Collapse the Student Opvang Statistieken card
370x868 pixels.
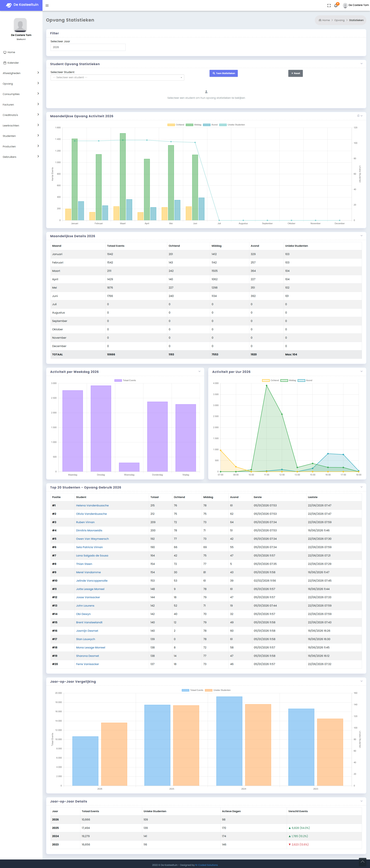362,64
